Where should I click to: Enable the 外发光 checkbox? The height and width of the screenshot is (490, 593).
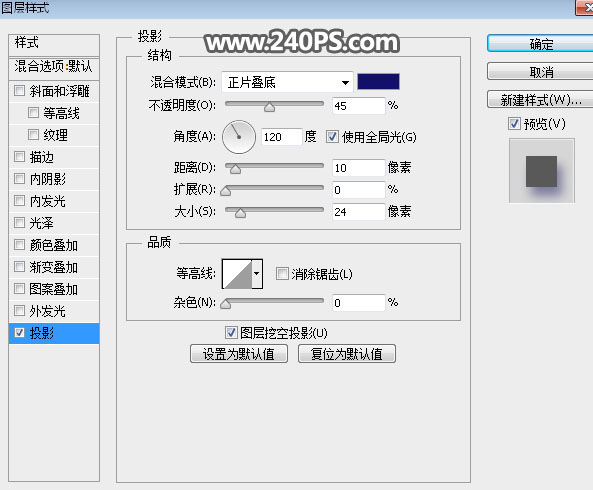(19, 311)
